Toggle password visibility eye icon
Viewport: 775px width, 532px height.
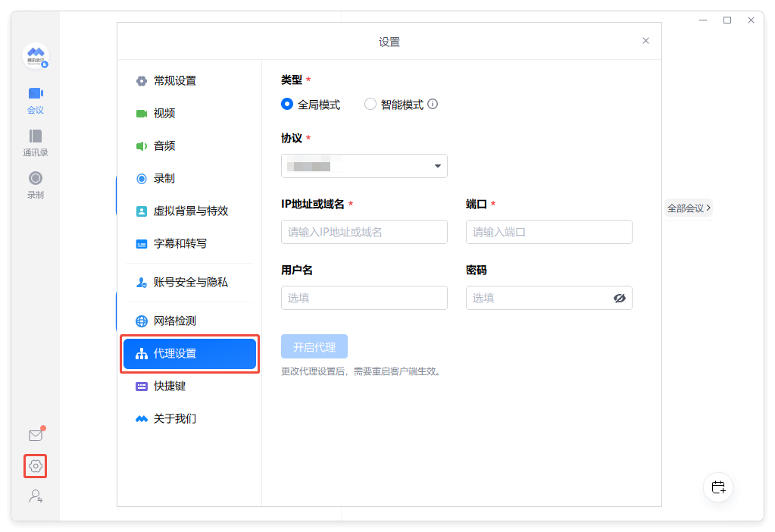click(619, 298)
